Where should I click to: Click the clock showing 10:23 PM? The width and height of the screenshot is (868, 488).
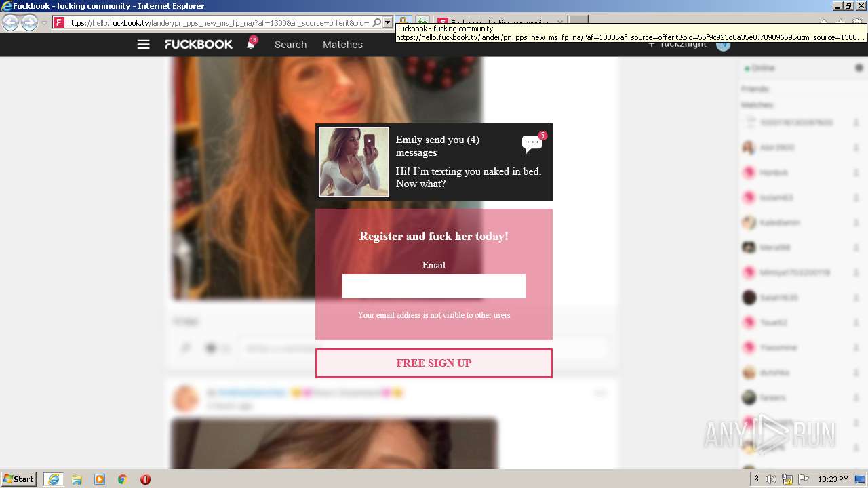(833, 479)
